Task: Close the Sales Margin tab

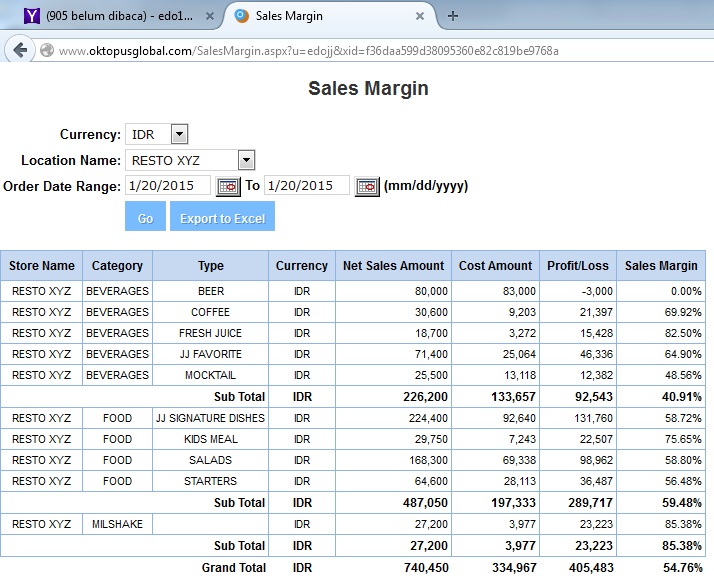Action: (x=420, y=16)
